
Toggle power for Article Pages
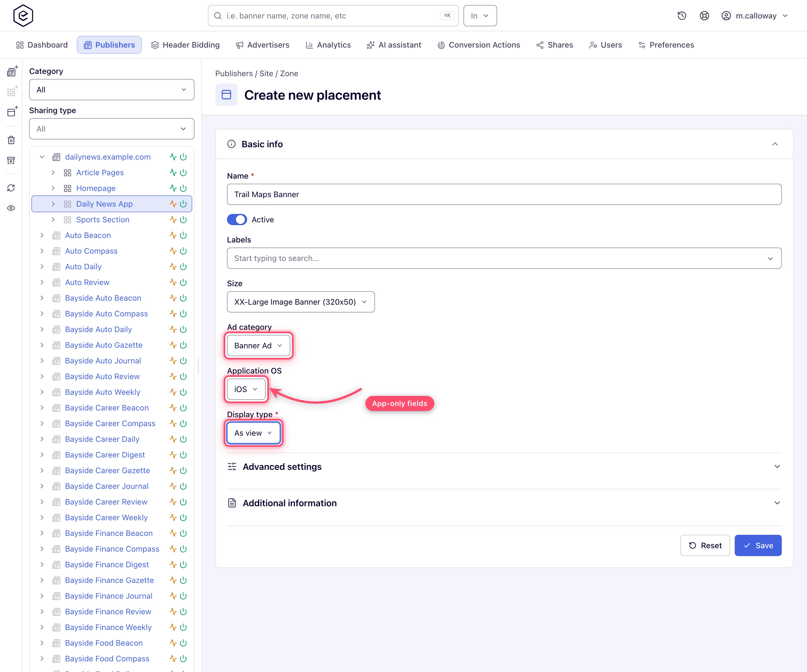(183, 172)
